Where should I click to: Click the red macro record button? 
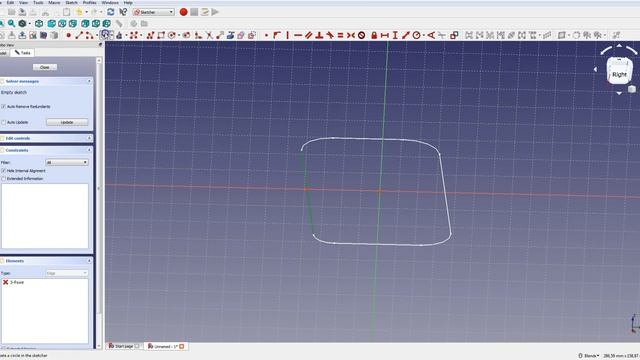(x=183, y=12)
